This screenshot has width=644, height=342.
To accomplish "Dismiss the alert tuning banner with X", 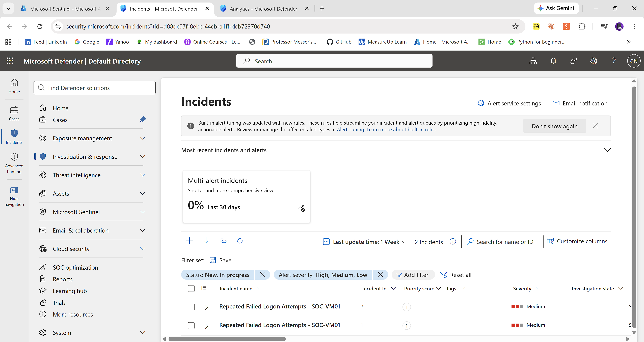I will tap(595, 126).
